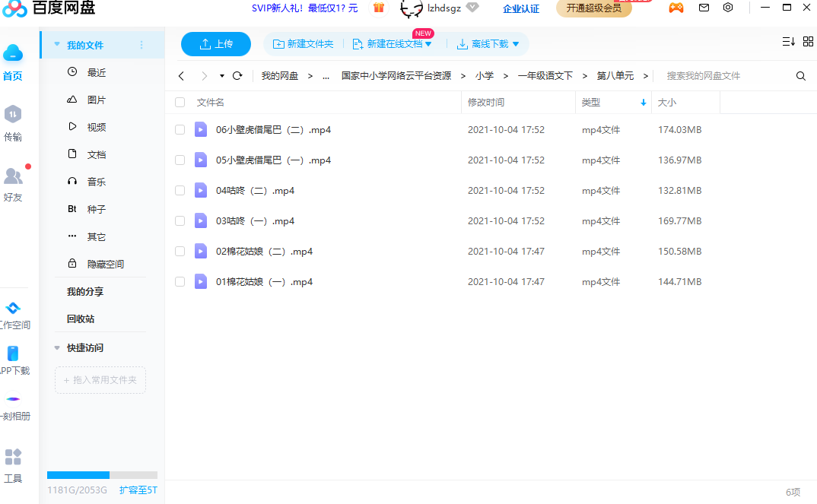Image resolution: width=817 pixels, height=504 pixels.
Task: Open the Friends (好友) sidebar icon
Action: 13,177
